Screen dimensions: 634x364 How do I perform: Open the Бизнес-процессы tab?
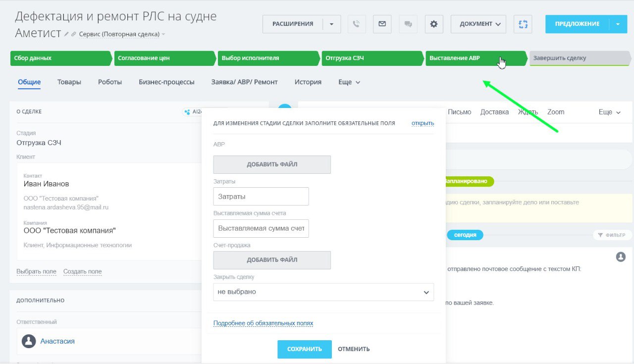(166, 82)
